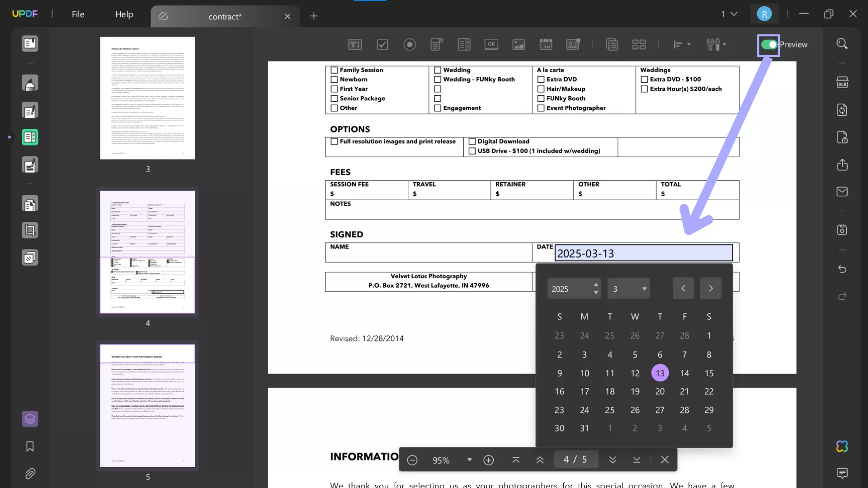The width and height of the screenshot is (868, 488).
Task: Click the undo arrow
Action: tap(842, 269)
